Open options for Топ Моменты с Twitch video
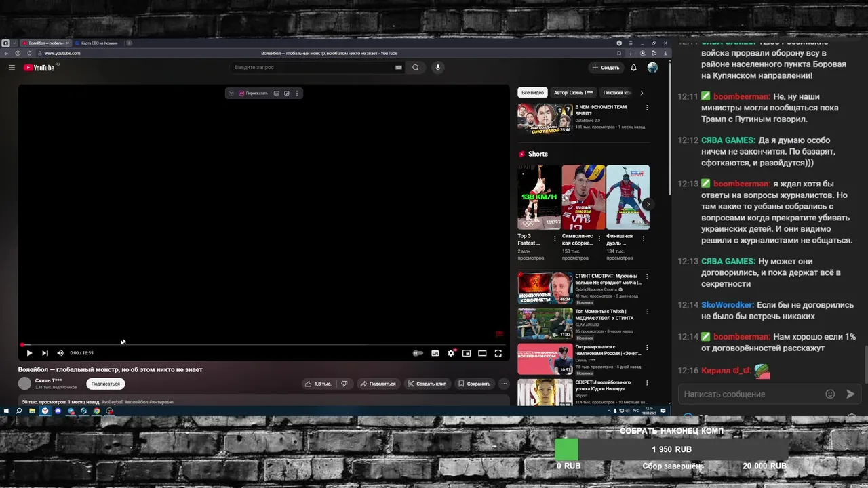This screenshot has height=488, width=868. pos(647,312)
